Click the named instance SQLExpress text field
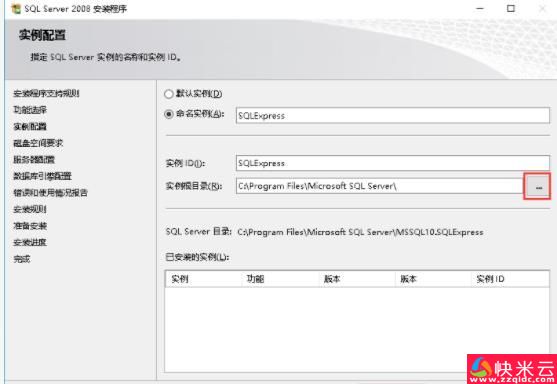557x384 pixels. pyautogui.click(x=393, y=116)
